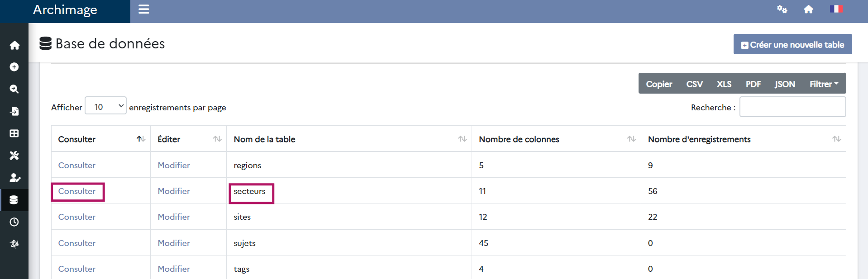Open the records-per-page dropdown
This screenshot has height=279, width=868.
click(x=105, y=107)
